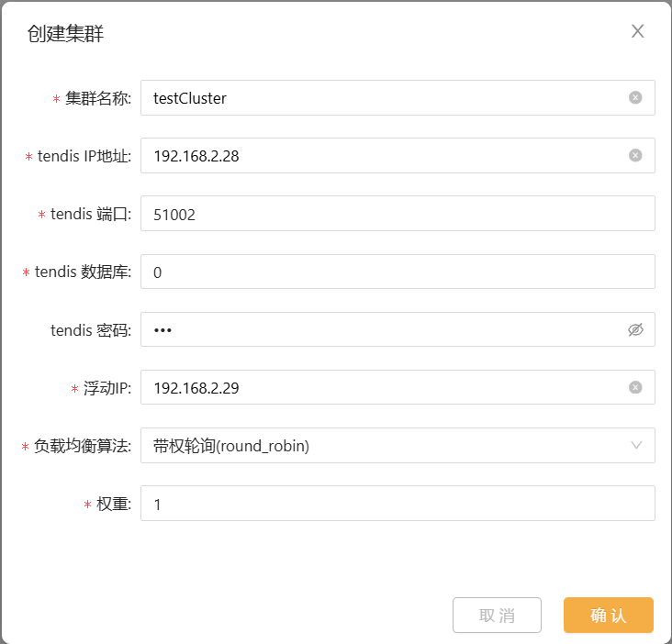Clear the 浮动IP field using its clear icon
The width and height of the screenshot is (672, 644).
click(x=635, y=387)
